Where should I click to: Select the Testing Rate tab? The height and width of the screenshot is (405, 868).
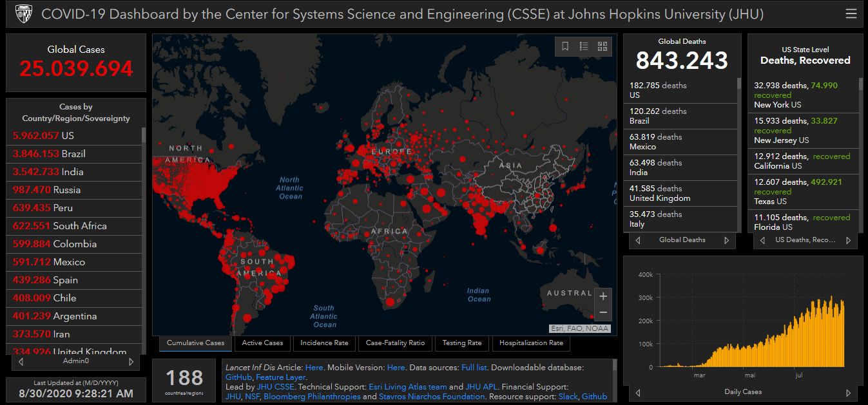point(461,343)
